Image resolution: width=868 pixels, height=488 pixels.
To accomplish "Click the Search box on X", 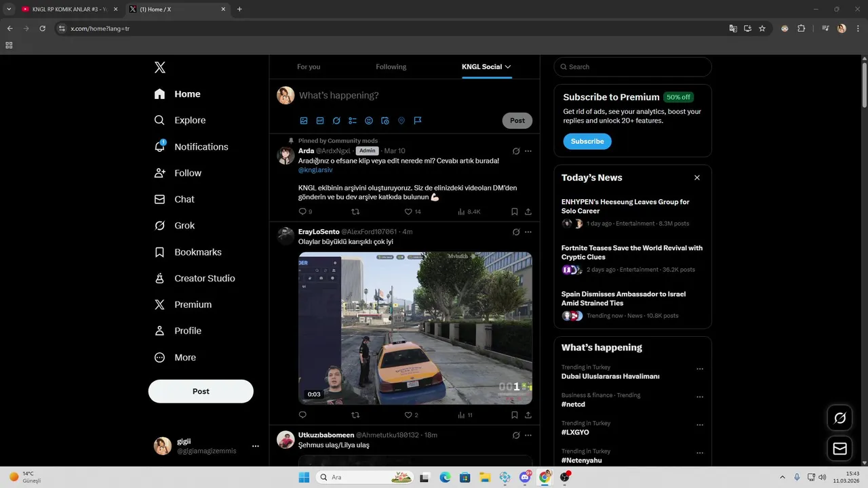I will click(x=633, y=66).
